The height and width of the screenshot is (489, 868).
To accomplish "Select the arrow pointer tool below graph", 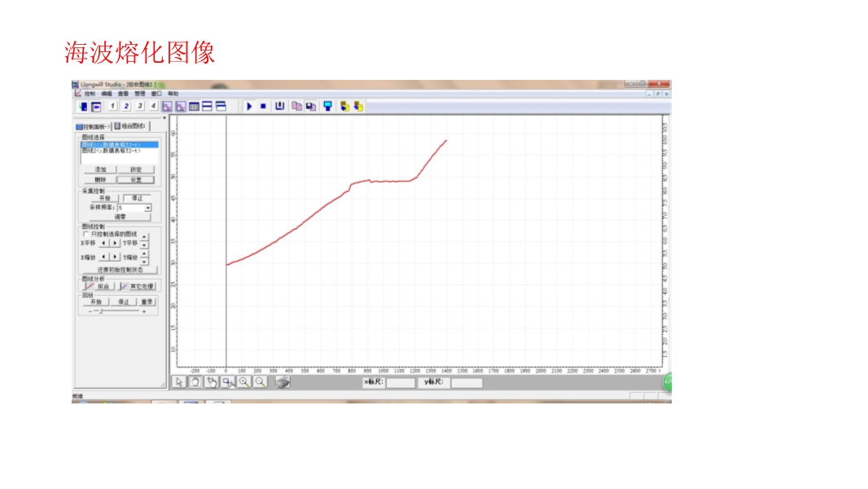I will tap(180, 381).
